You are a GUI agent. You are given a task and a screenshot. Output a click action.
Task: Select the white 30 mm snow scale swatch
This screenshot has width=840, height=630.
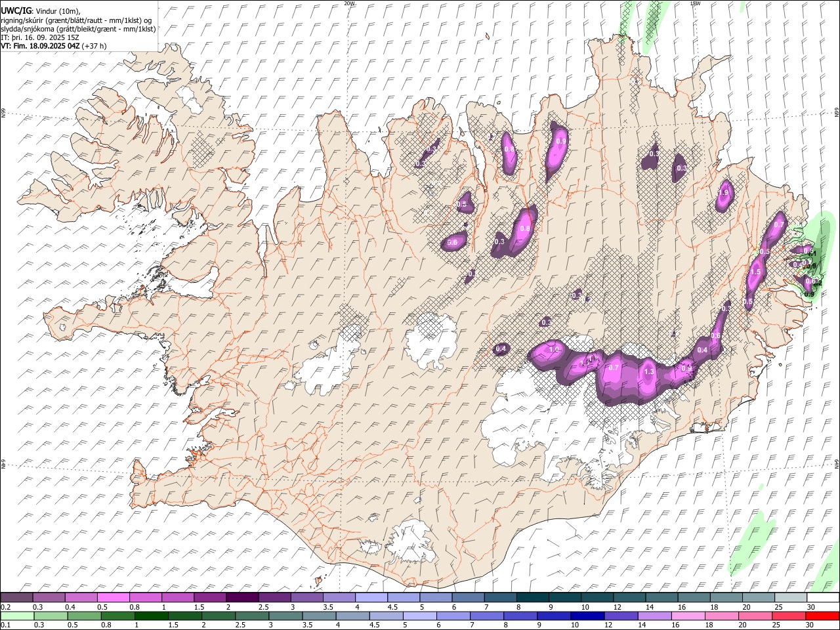(x=822, y=598)
